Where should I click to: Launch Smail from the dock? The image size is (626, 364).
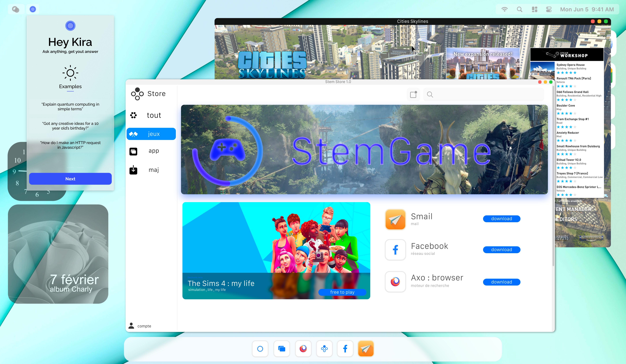pyautogui.click(x=366, y=349)
